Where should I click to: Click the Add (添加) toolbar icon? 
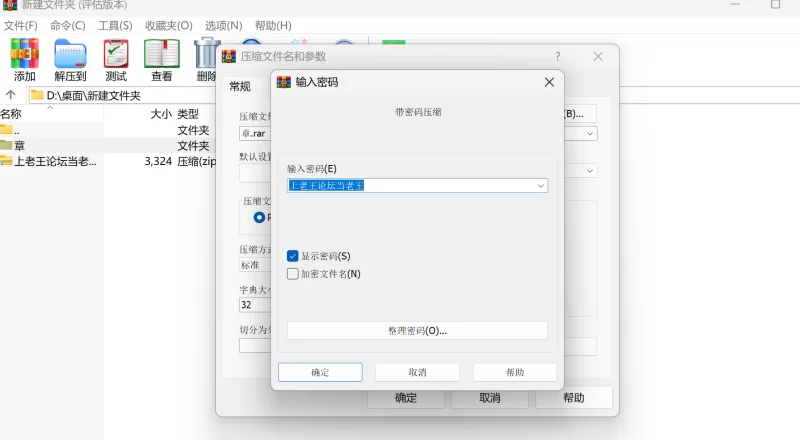[24, 60]
